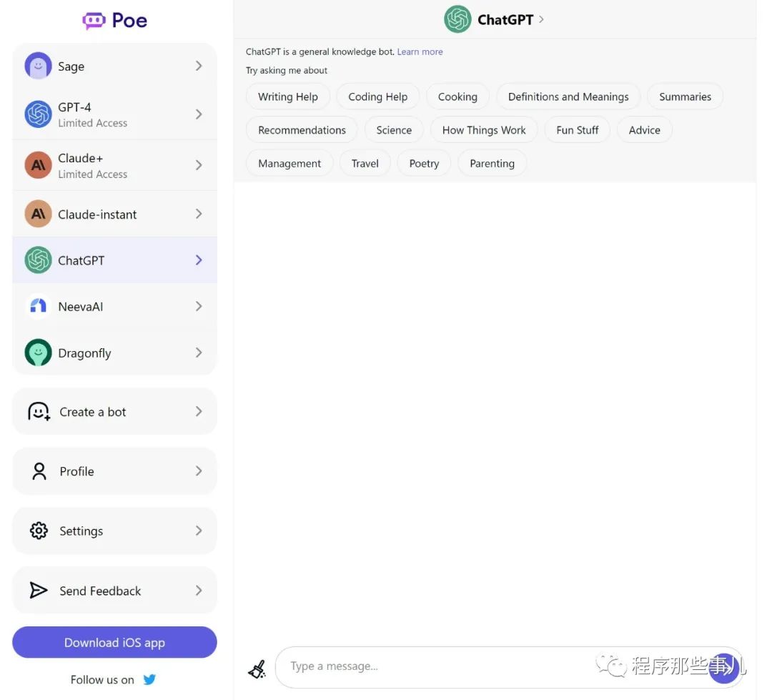Open ChatGPT details via header chevron

coord(541,19)
